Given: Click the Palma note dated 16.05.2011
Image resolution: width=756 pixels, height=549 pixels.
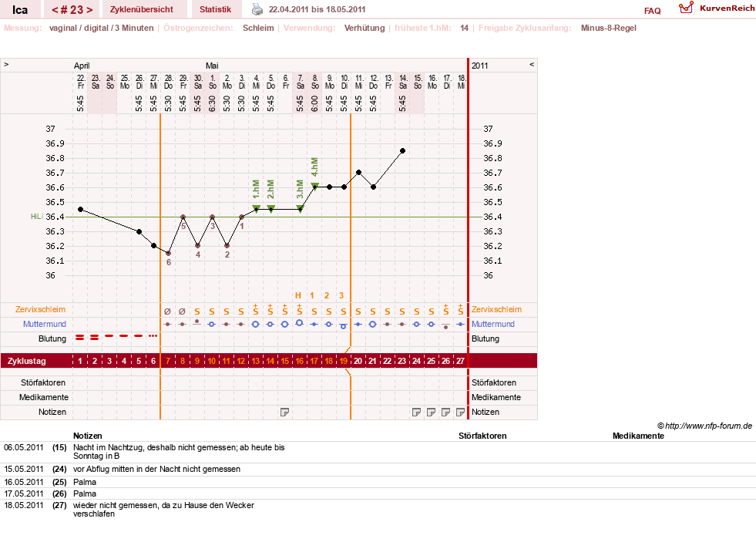Looking at the screenshot, I should 84,482.
